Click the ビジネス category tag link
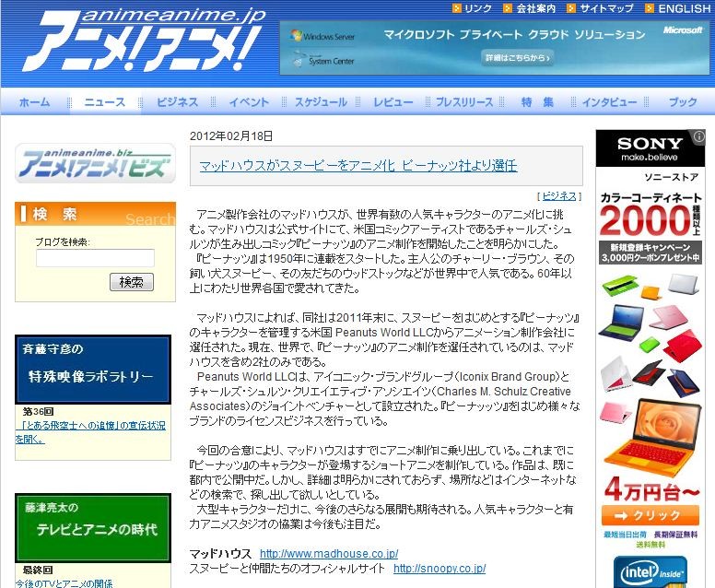The width and height of the screenshot is (715, 588). click(x=559, y=196)
